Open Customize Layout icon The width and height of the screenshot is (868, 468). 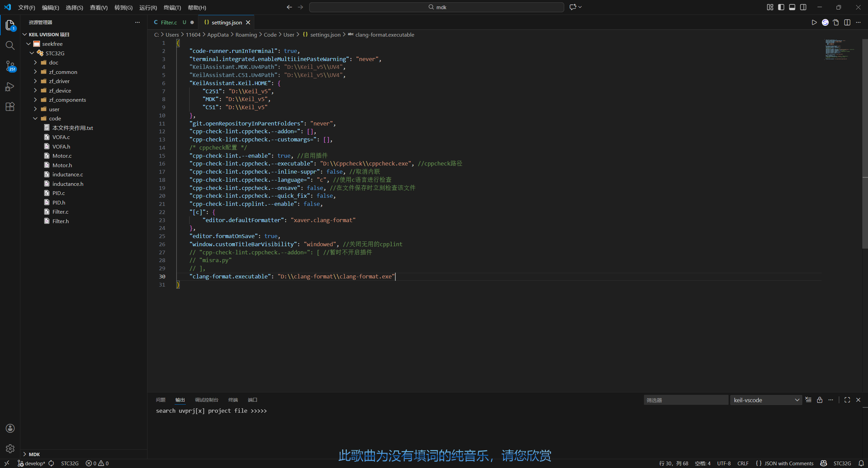point(770,7)
